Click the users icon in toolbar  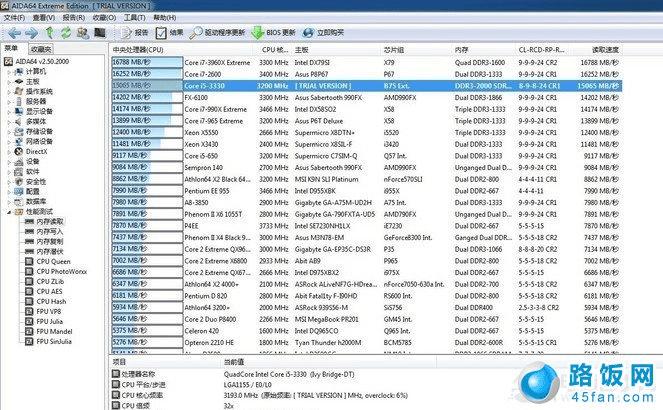83,33
